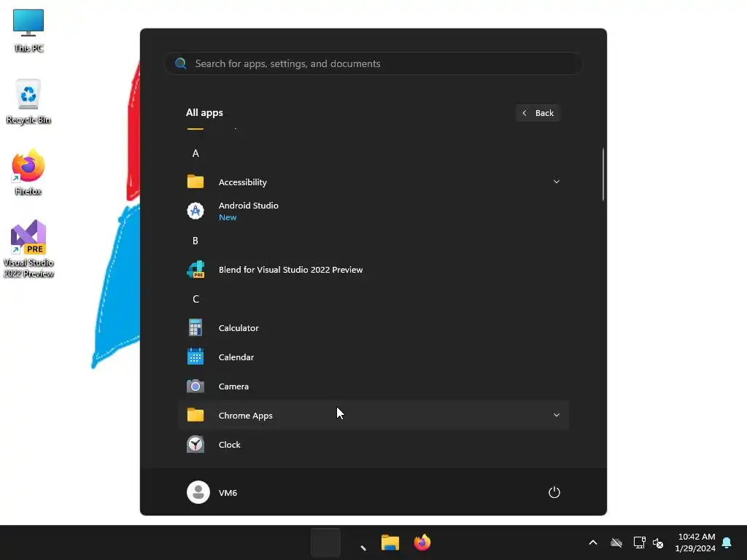Click the Calculator label text
Image resolution: width=747 pixels, height=560 pixels.
[239, 327]
